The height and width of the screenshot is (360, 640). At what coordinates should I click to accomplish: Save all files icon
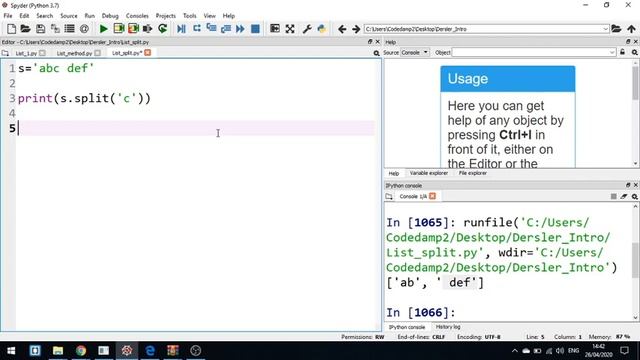(x=55, y=29)
